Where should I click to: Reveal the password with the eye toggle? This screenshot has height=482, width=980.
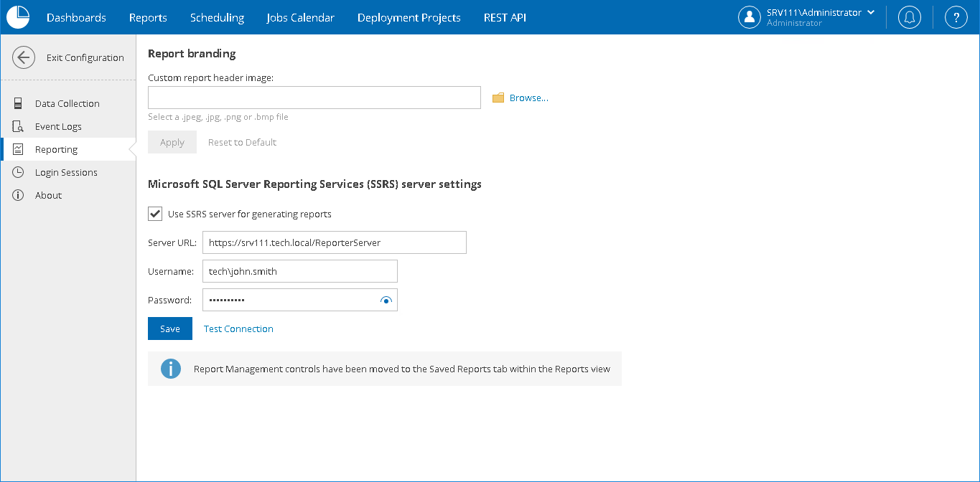[386, 300]
